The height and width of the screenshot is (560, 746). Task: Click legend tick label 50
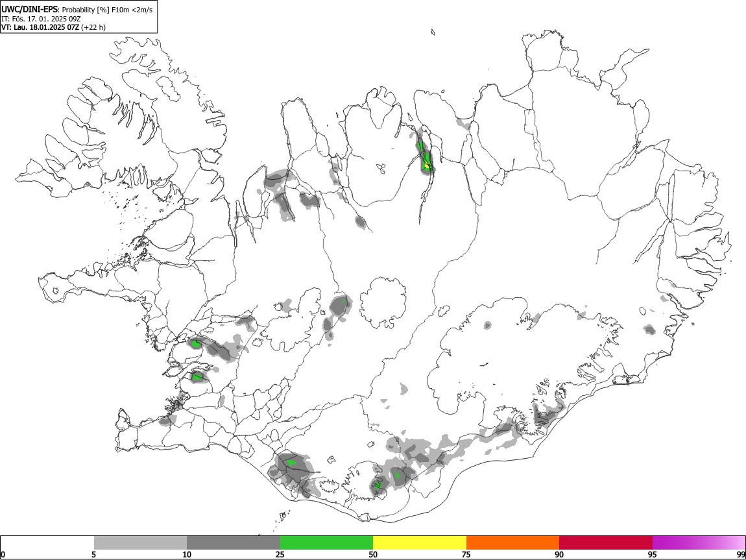pyautogui.click(x=373, y=554)
